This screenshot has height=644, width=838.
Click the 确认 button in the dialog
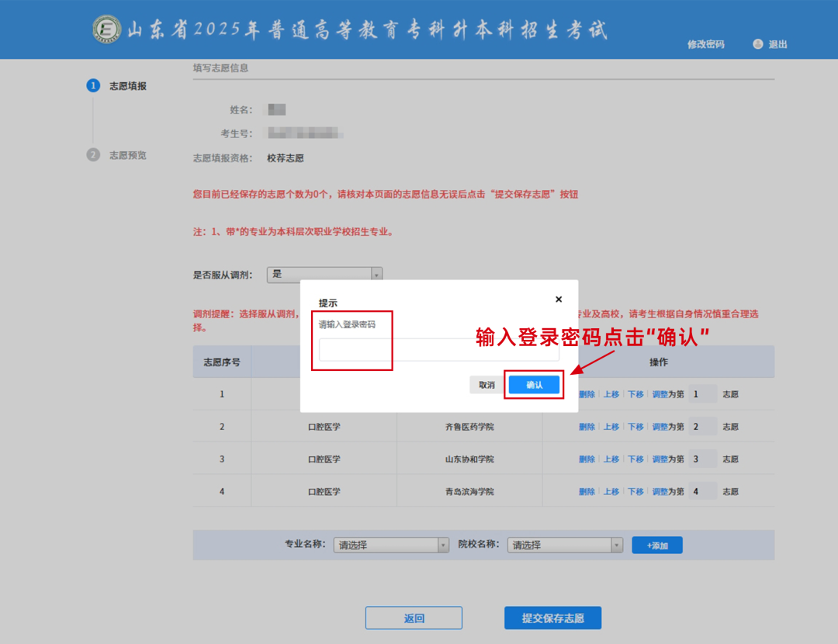[534, 384]
